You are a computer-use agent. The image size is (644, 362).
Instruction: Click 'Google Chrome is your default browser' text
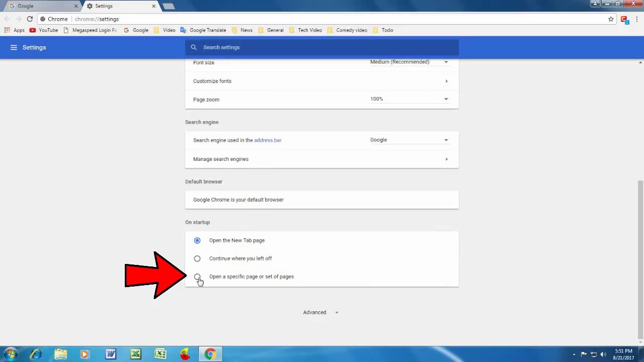click(238, 200)
